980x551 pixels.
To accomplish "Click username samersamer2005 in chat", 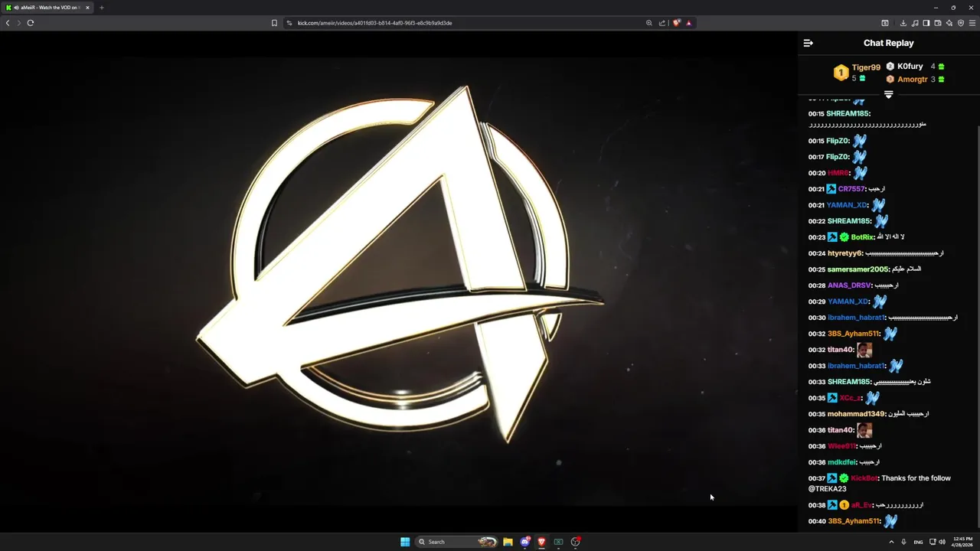I will click(857, 269).
